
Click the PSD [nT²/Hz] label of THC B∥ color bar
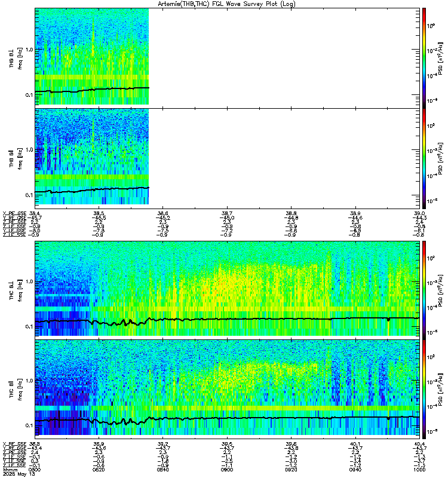click(x=440, y=390)
